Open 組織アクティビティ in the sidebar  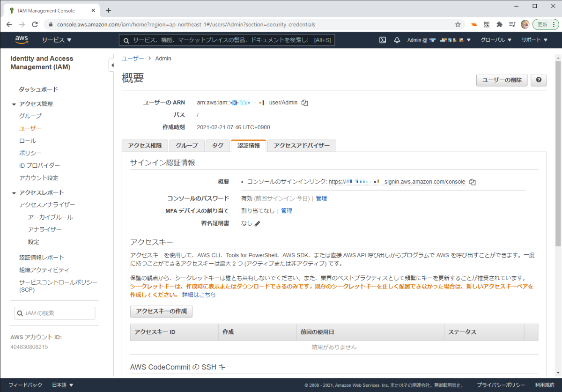click(x=44, y=270)
